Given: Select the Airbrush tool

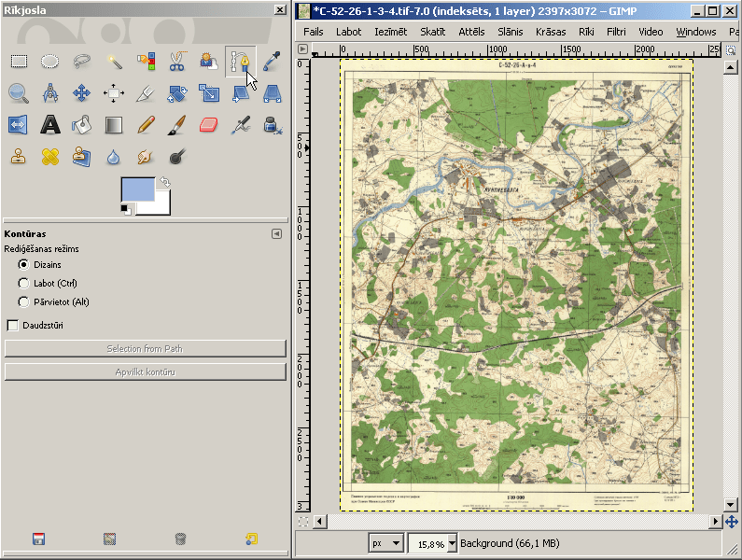Looking at the screenshot, I should [241, 125].
